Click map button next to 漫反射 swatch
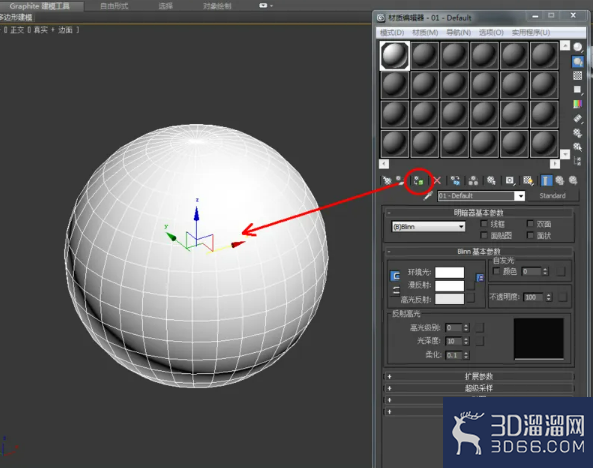This screenshot has height=468, width=593. [470, 285]
